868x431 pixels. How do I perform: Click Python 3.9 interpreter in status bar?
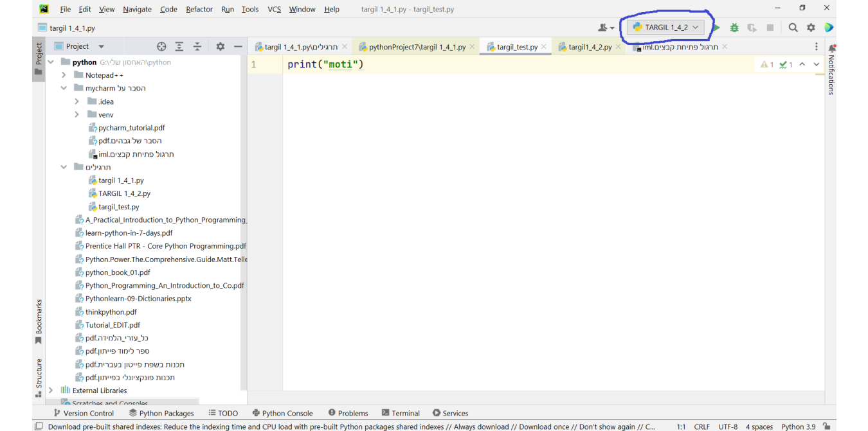point(798,427)
